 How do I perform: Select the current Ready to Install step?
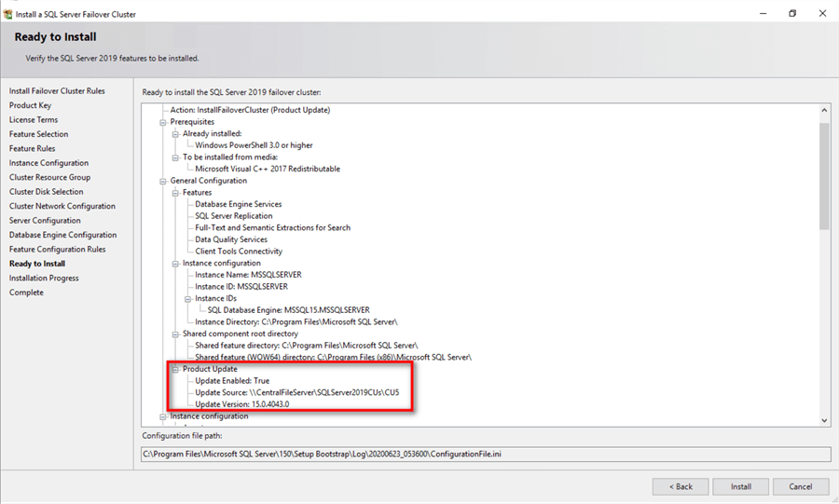tap(37, 264)
